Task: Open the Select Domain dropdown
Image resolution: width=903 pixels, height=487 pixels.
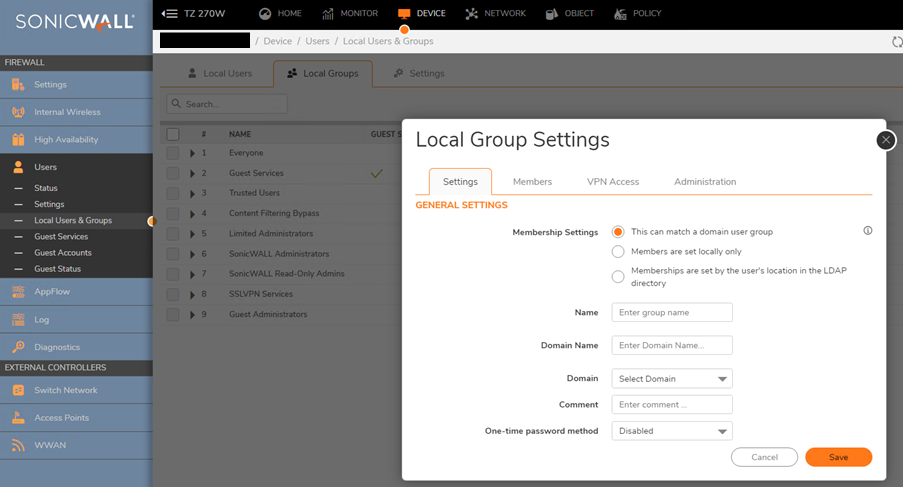Action: [x=672, y=379]
